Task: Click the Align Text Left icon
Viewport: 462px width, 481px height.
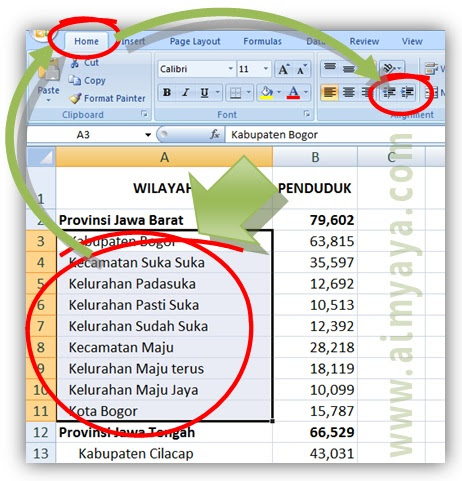Action: (330, 92)
